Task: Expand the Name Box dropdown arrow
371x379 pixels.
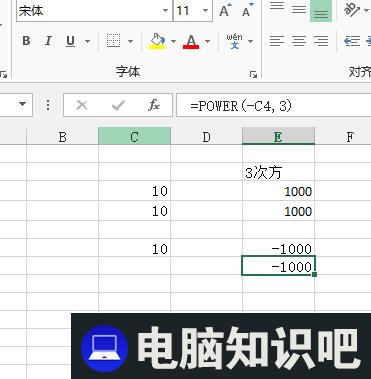Action: pyautogui.click(x=23, y=104)
